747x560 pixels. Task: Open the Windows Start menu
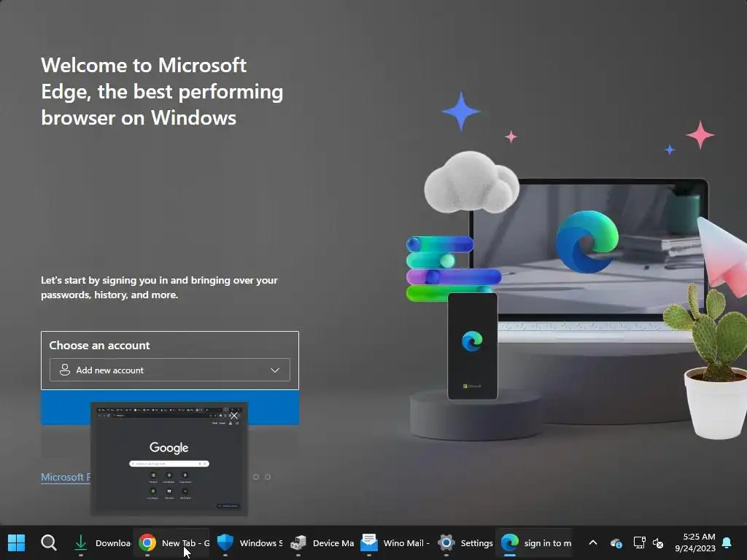(16, 542)
